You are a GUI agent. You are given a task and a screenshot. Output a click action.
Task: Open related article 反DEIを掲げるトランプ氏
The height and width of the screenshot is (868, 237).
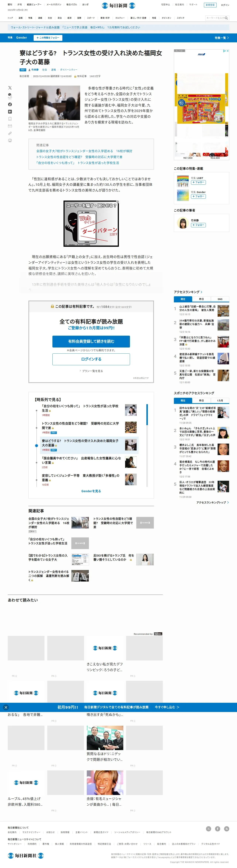(114, 557)
